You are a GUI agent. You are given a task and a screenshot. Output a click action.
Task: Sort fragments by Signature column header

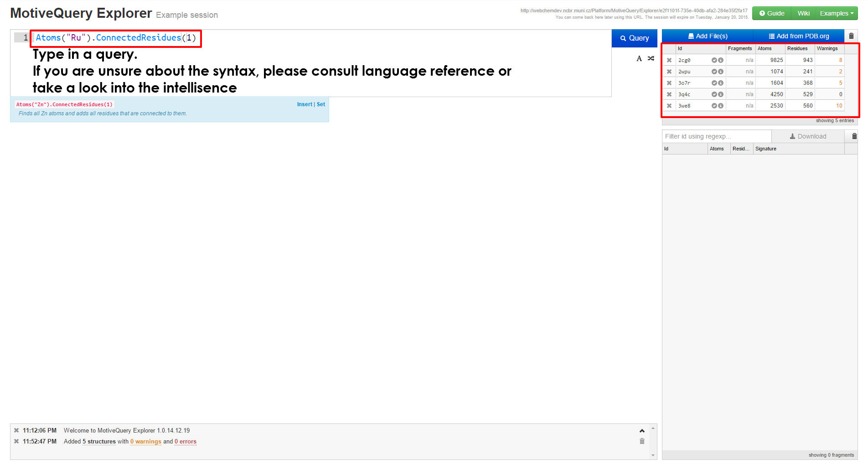point(799,149)
